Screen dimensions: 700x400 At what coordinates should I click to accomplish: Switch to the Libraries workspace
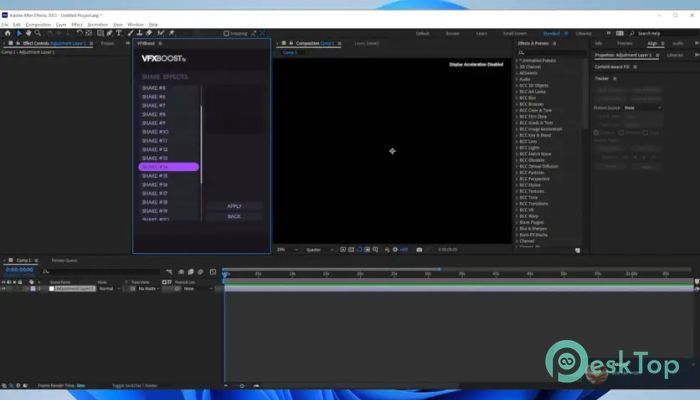583,33
